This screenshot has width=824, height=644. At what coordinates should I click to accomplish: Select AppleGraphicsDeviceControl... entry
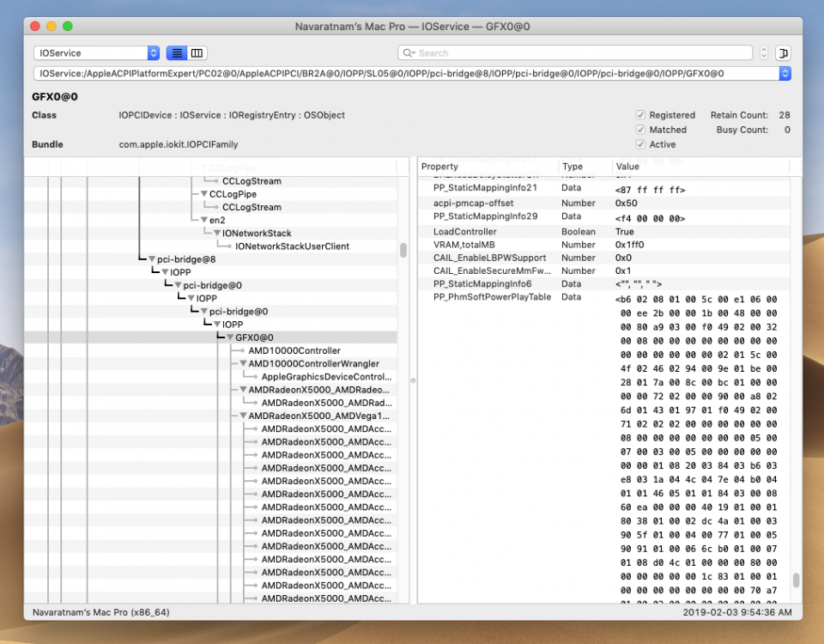click(x=326, y=377)
